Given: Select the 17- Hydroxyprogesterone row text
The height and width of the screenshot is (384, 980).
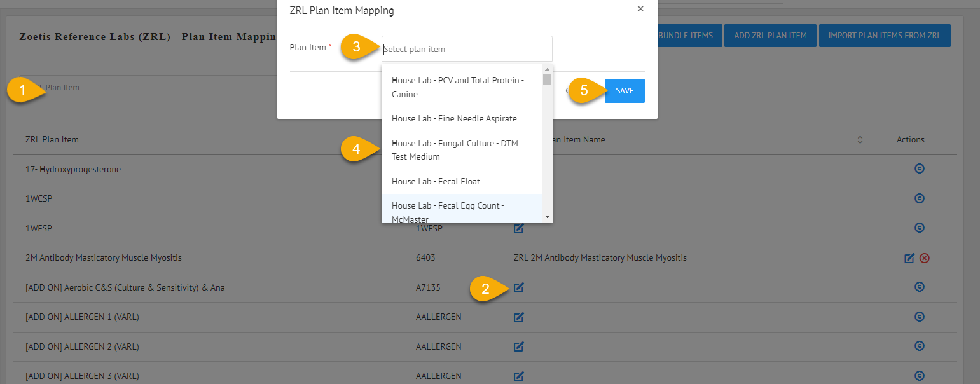Looking at the screenshot, I should pyautogui.click(x=73, y=170).
